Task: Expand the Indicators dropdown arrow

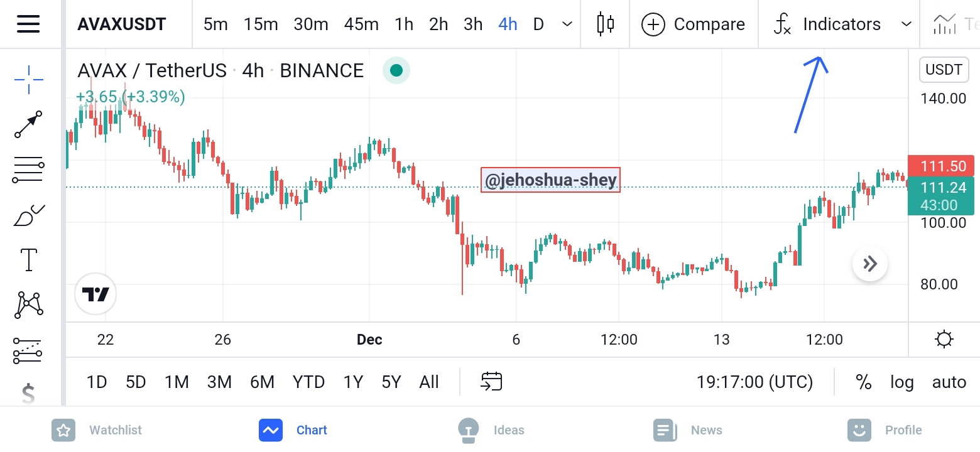Action: pos(906,24)
